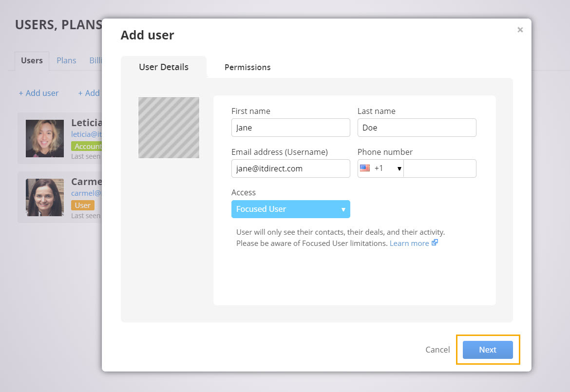Click the user avatar placeholder image
Viewport: 570px width, 392px height.
click(x=169, y=128)
